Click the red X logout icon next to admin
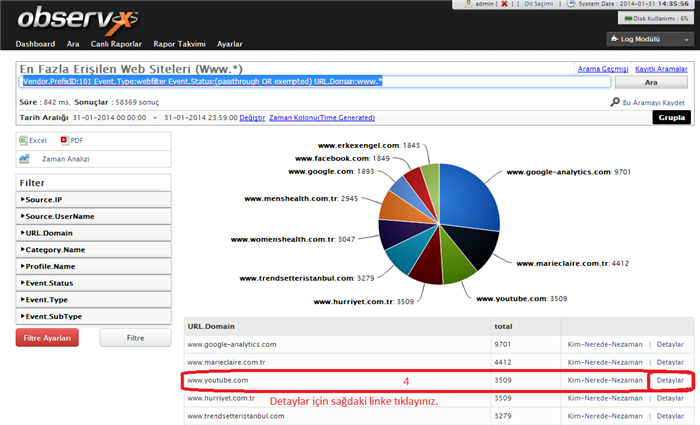Image resolution: width=700 pixels, height=425 pixels. pos(504,4)
